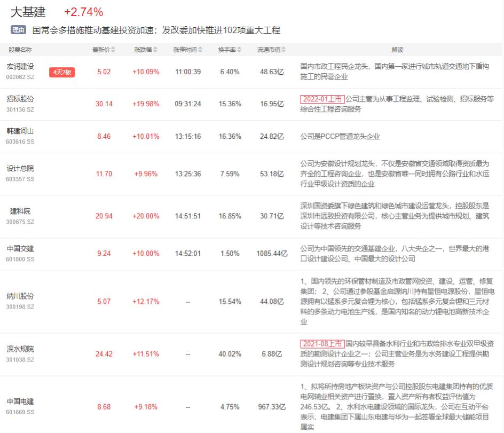This screenshot has height=433, width=504.
Task: Select stock code 300198.SZ
Action: pos(20,307)
